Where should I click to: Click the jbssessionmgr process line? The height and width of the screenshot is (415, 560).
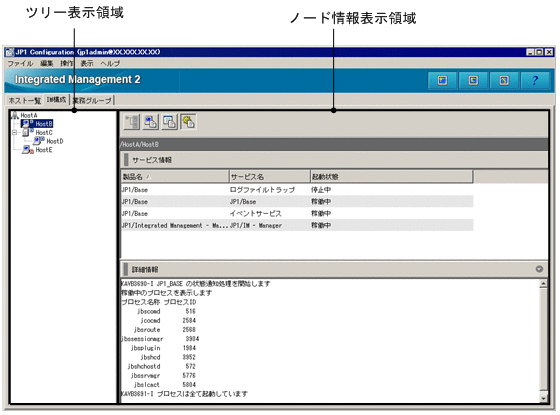[160, 339]
